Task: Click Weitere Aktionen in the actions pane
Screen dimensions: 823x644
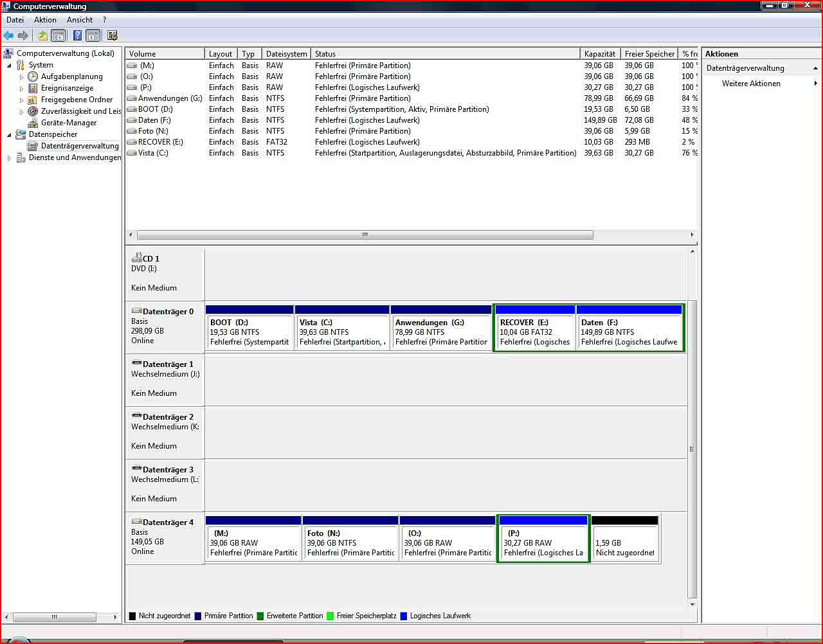Action: [751, 84]
